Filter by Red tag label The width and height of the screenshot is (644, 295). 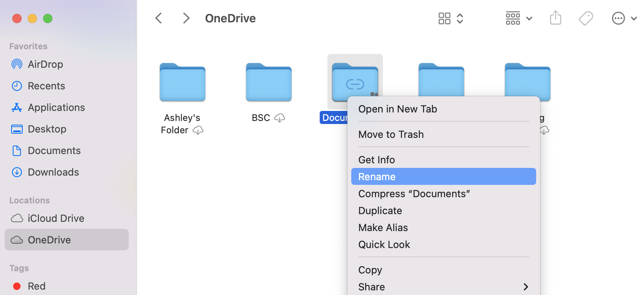37,286
